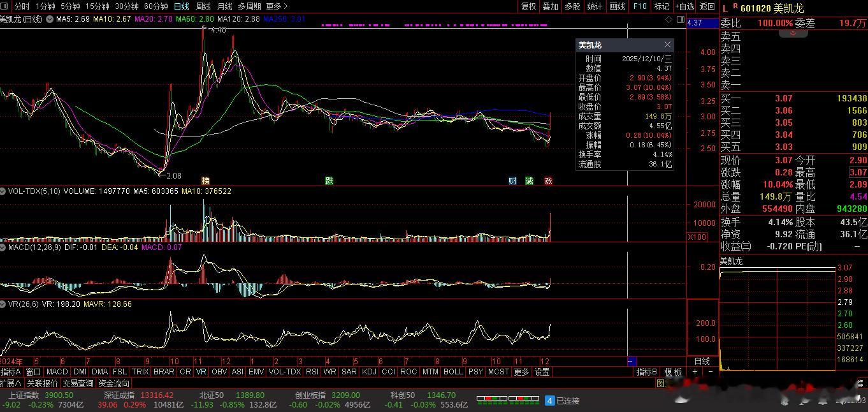868x412 pixels.
Task: Switch to the 周线 weekly chart period
Action: [x=203, y=6]
